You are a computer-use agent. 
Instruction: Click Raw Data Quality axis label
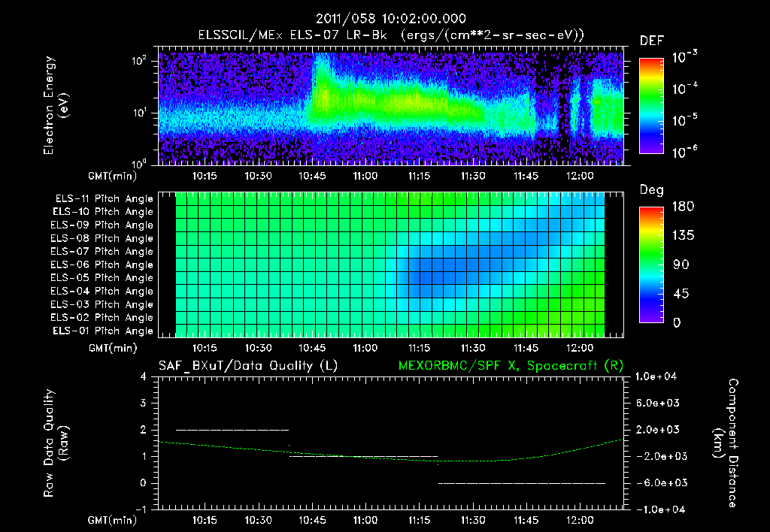coord(56,443)
